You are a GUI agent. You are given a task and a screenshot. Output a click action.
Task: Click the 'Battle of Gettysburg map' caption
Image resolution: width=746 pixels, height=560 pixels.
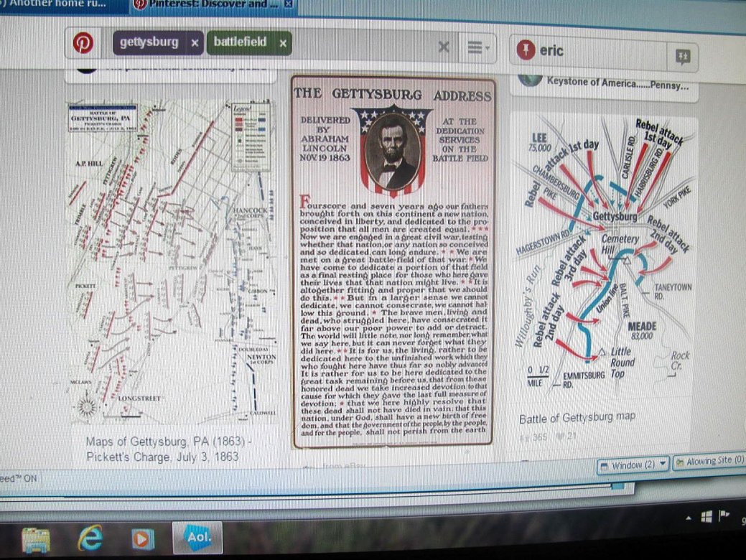pyautogui.click(x=577, y=417)
